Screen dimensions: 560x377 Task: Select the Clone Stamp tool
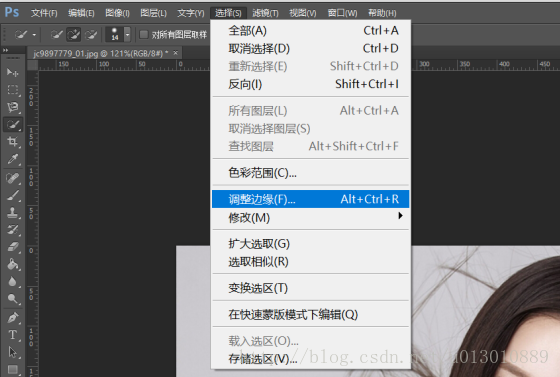(x=13, y=212)
